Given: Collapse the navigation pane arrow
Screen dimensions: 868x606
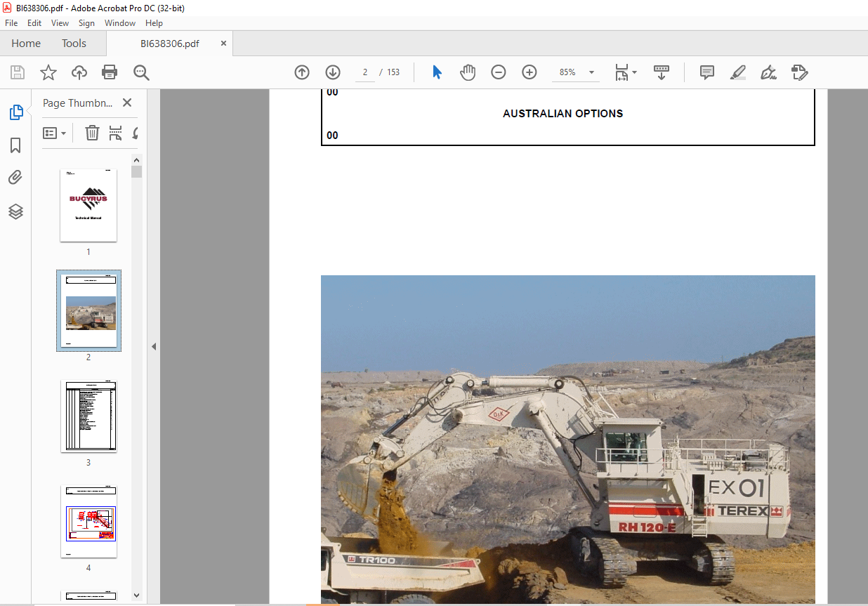Looking at the screenshot, I should 154,346.
